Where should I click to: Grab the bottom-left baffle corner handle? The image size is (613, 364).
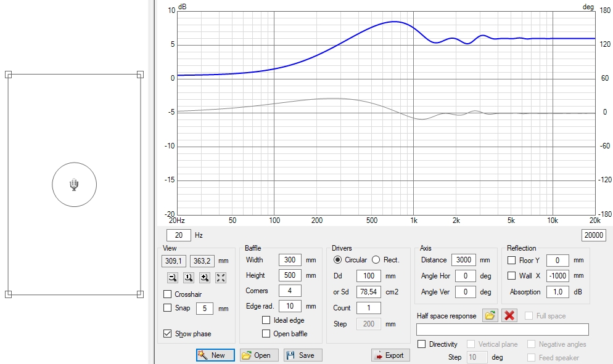(x=8, y=294)
